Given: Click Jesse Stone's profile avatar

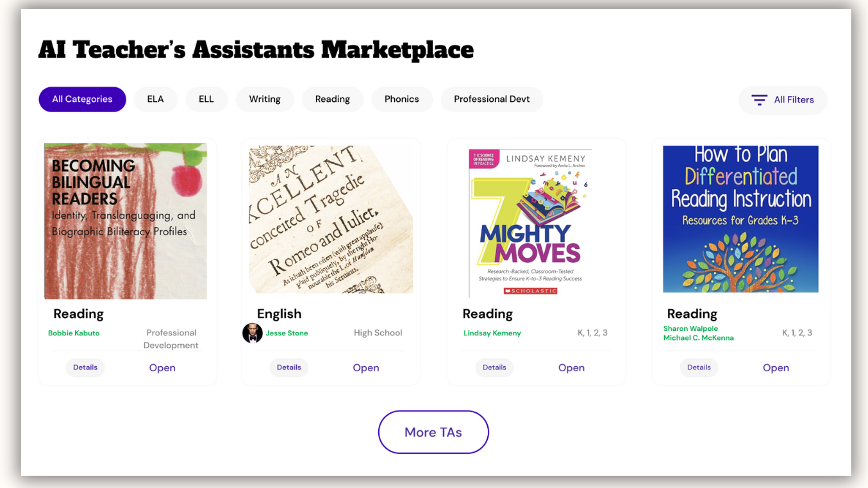Looking at the screenshot, I should pos(253,333).
